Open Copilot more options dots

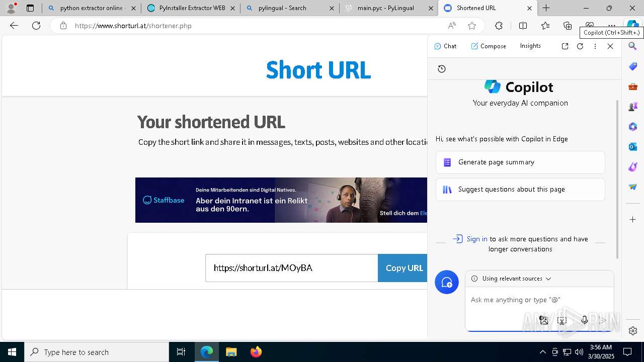(595, 46)
